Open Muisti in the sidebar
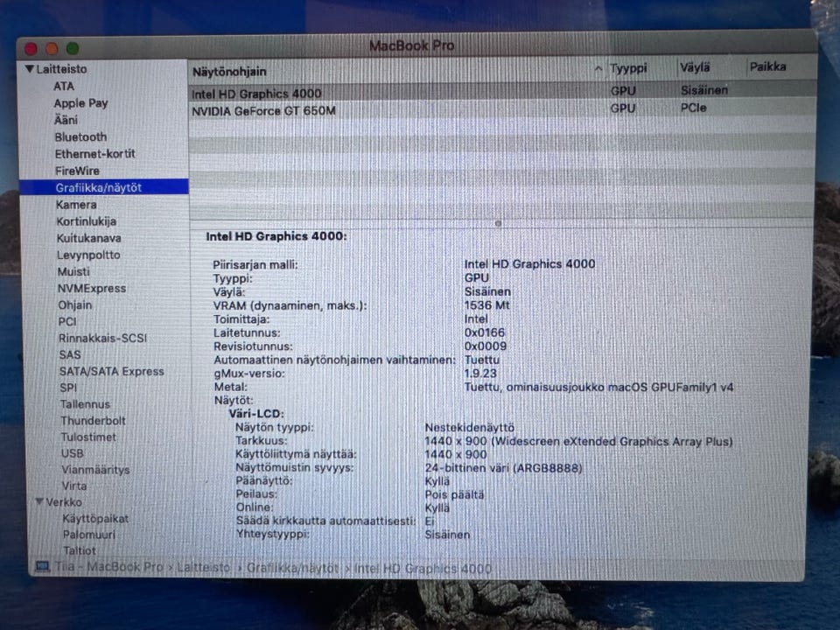 [73, 271]
